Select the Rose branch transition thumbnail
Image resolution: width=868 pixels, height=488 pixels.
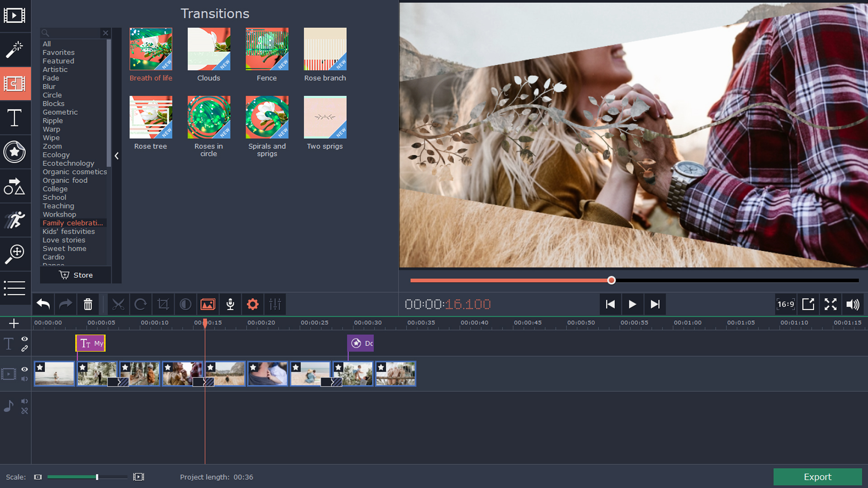click(x=325, y=49)
